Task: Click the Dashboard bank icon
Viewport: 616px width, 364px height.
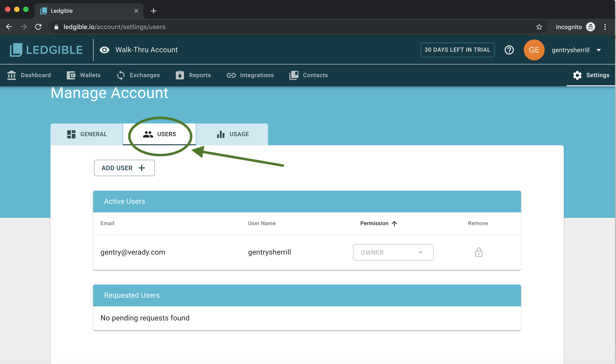Action: [x=12, y=75]
